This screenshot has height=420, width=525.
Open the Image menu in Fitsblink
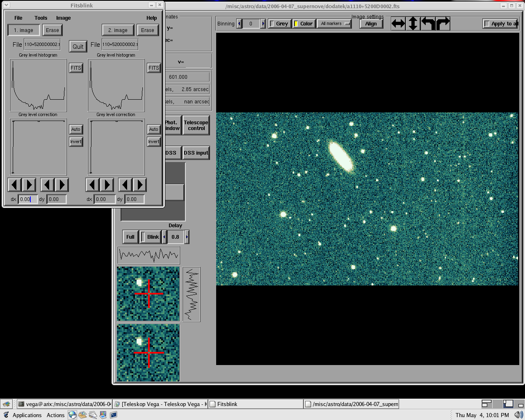point(64,18)
